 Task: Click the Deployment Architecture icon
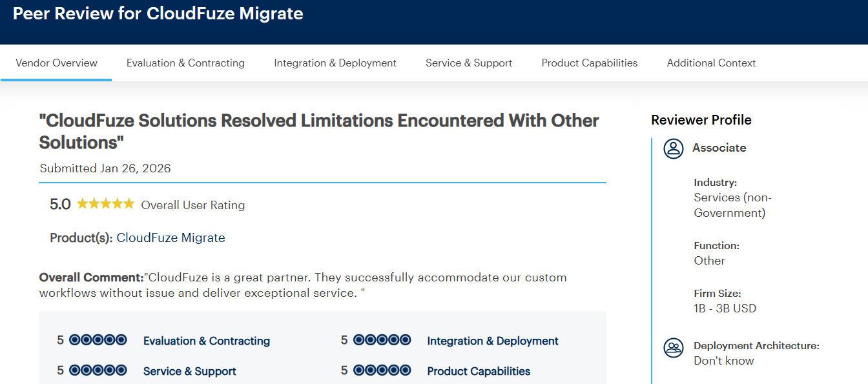pos(673,348)
